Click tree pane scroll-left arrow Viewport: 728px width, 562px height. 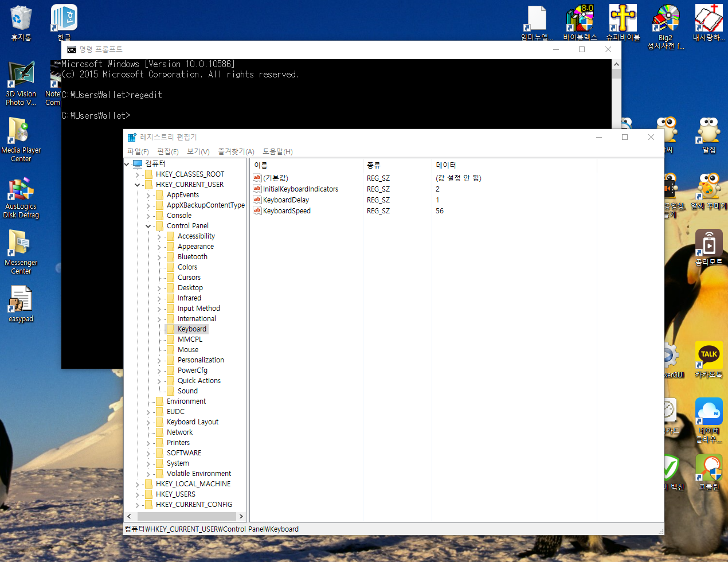point(130,516)
